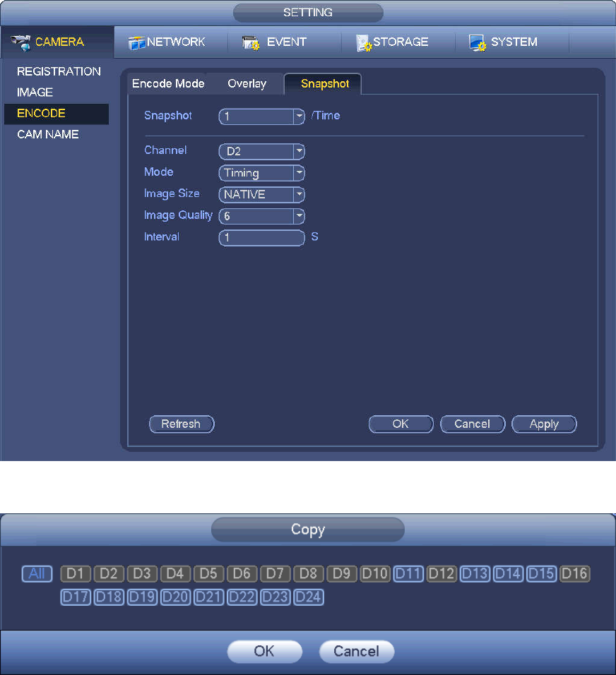The height and width of the screenshot is (675, 616).
Task: Open the Channel dropdown showing D2
Action: click(x=262, y=152)
